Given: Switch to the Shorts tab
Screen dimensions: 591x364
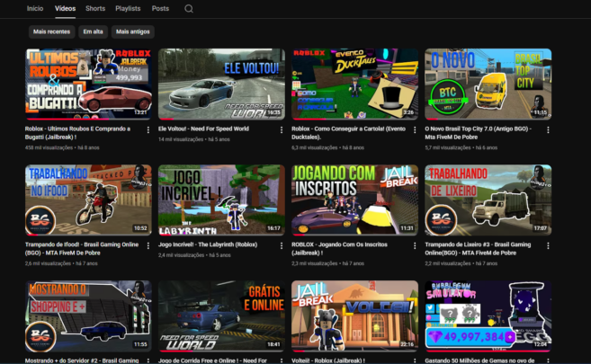Looking at the screenshot, I should [95, 8].
